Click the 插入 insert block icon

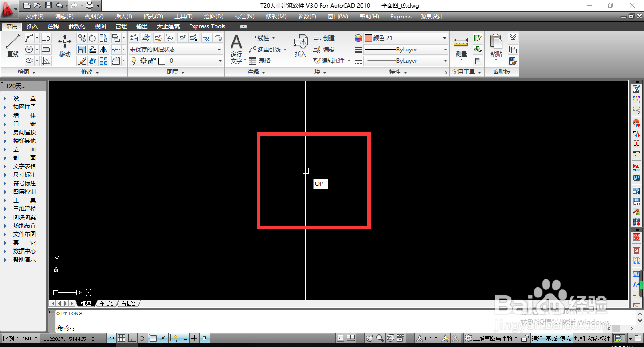pos(300,46)
